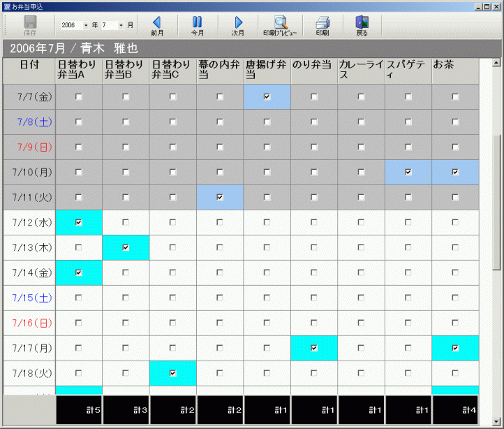Uncheck 唐揚げ弁当 on 7/7(金)
The width and height of the screenshot is (504, 429).
coord(267,96)
